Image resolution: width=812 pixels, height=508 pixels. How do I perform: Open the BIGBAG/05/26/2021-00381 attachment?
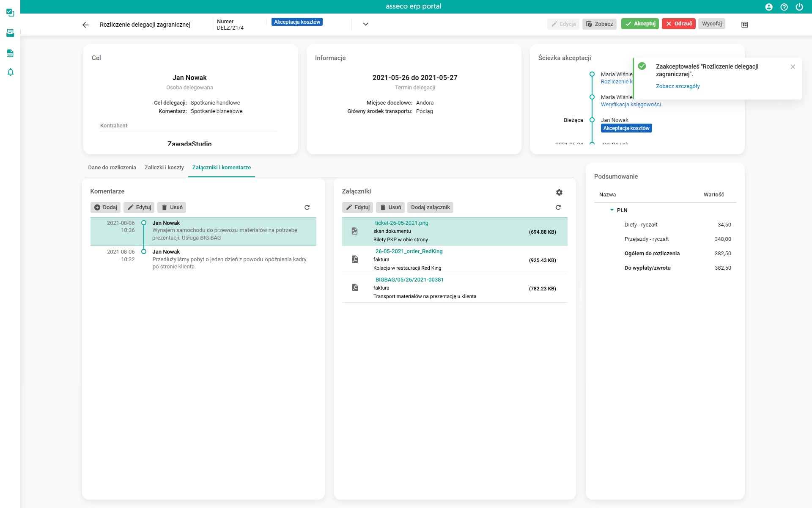409,280
